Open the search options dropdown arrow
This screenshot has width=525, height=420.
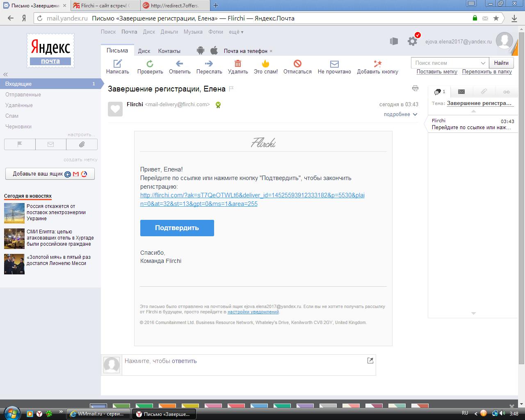click(x=483, y=63)
